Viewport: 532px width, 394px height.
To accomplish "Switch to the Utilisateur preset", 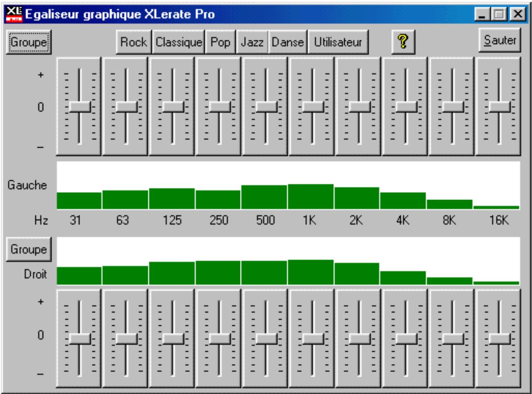I will point(338,42).
